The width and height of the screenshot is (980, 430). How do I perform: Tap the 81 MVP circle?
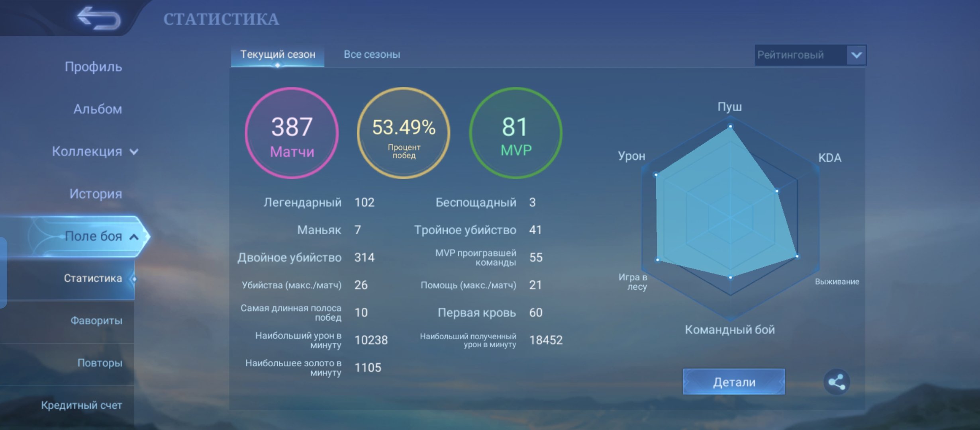point(516,133)
